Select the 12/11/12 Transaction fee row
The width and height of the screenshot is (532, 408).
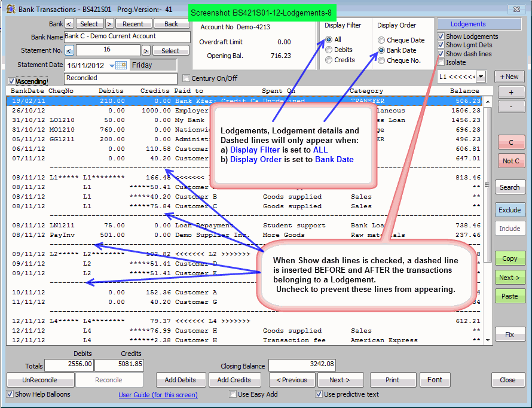click(245, 340)
